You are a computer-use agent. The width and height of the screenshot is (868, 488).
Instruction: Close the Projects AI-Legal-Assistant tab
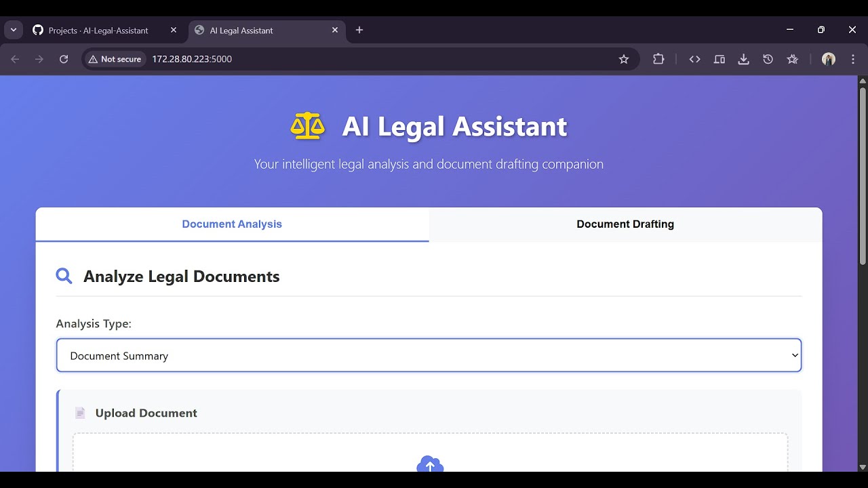pyautogui.click(x=173, y=30)
